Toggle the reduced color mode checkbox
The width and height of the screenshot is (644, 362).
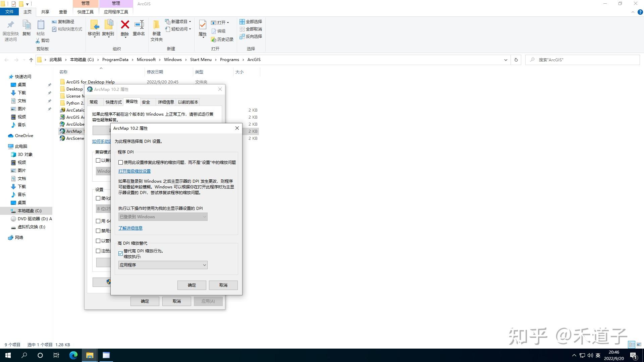(x=98, y=198)
